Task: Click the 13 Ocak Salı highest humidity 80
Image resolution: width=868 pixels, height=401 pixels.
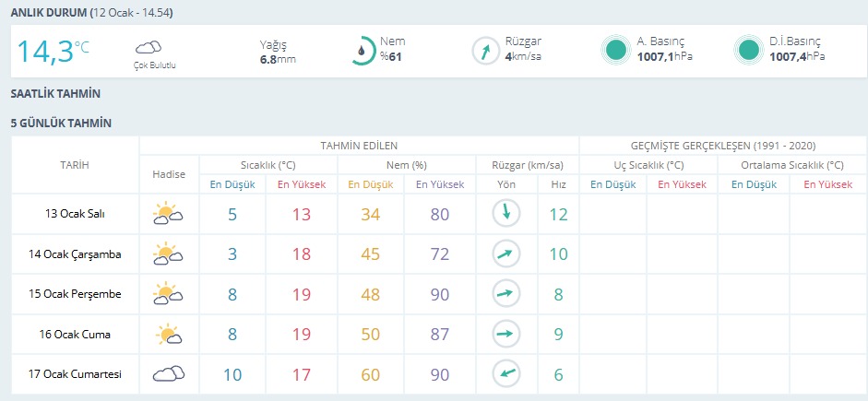Action: (440, 214)
